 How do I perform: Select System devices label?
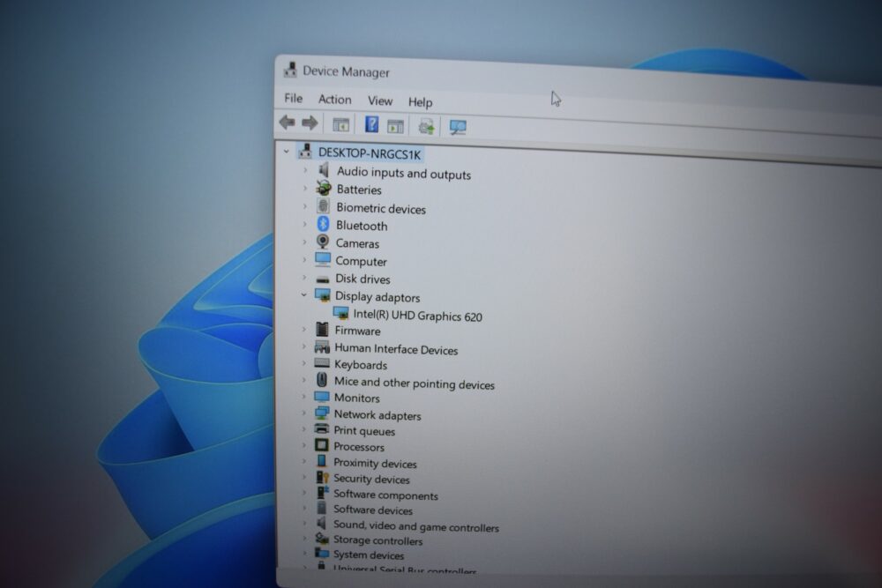pos(369,555)
